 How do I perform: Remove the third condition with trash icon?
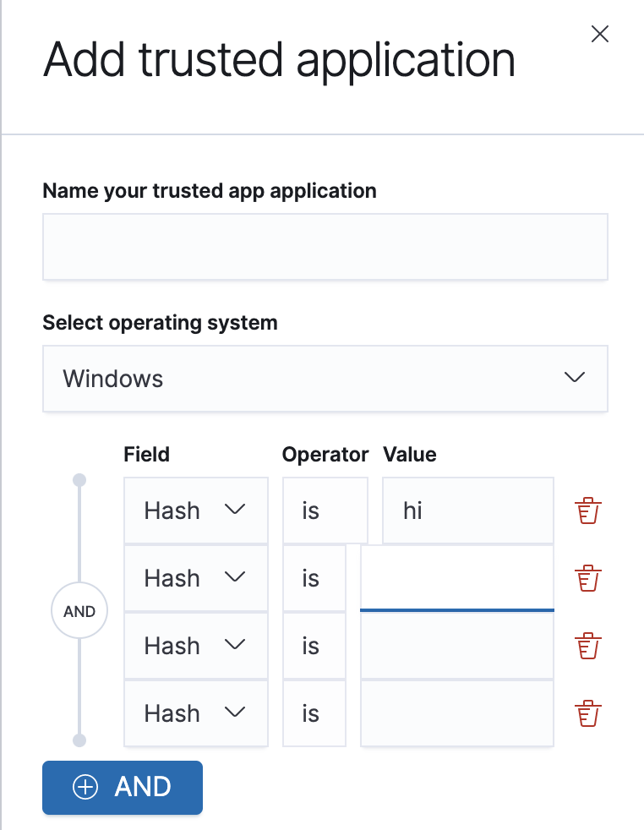[588, 646]
